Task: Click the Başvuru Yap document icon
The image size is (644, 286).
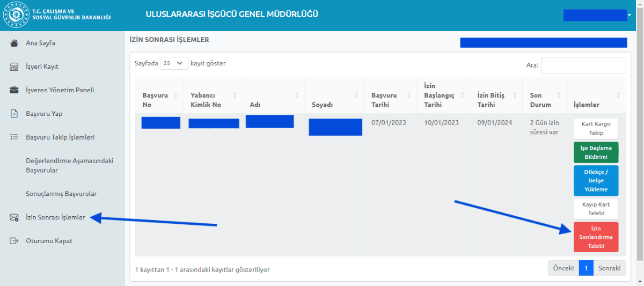Action: coord(14,114)
